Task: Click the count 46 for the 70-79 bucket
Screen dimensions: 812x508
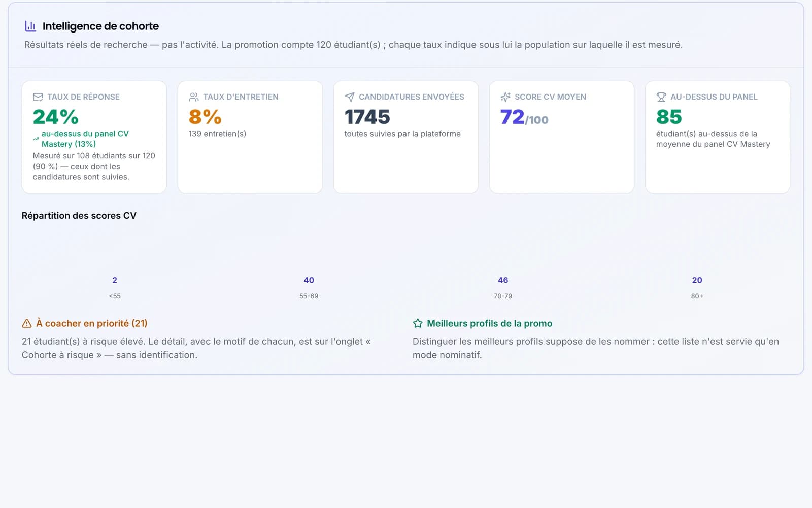Action: click(503, 280)
